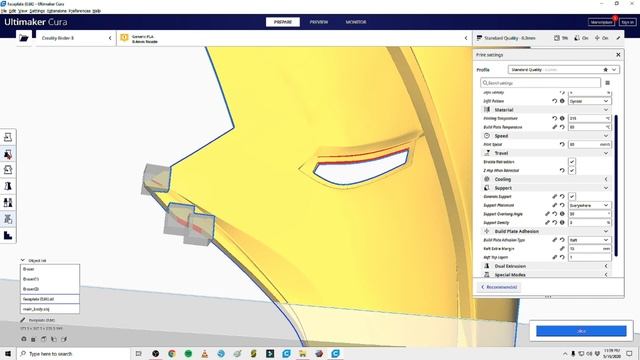Show info icon for Printing Temperature
Image resolution: width=640 pixels, height=360 pixels.
562,118
